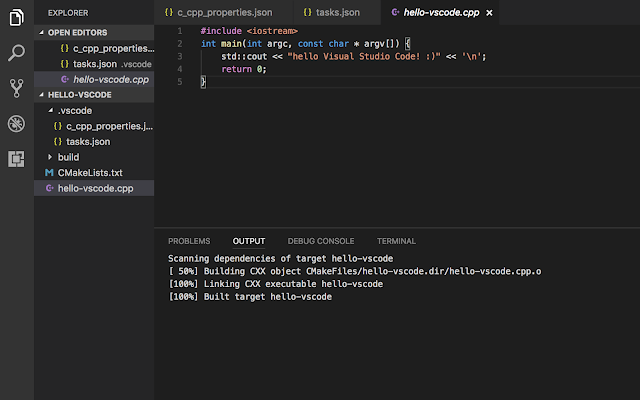The image size is (640, 400).
Task: Switch to the tasks.json editor tab
Action: [338, 12]
